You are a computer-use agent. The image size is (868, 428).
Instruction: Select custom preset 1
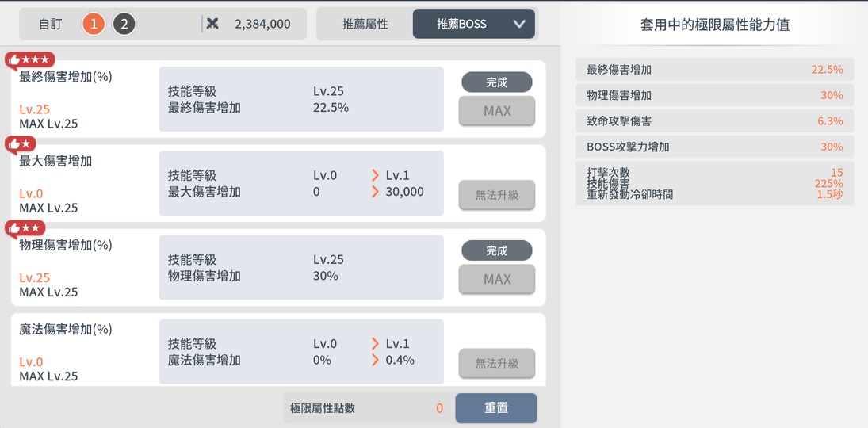pos(94,24)
